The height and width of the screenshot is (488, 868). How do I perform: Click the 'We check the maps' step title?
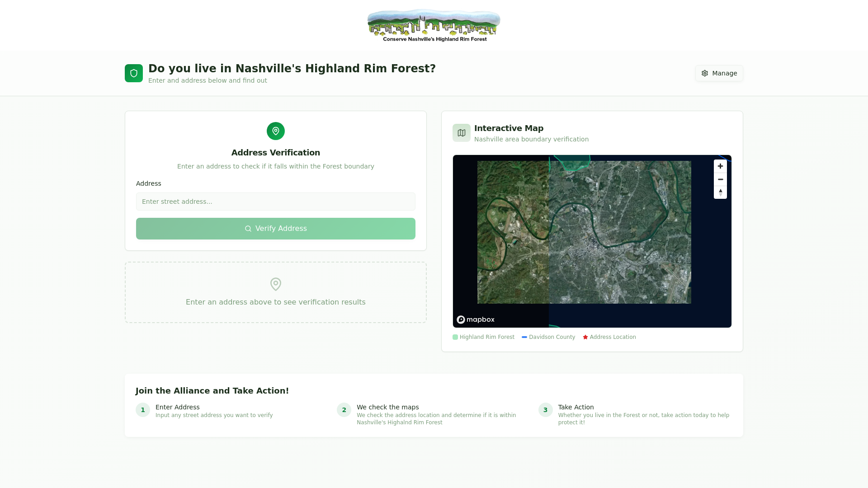(x=388, y=407)
